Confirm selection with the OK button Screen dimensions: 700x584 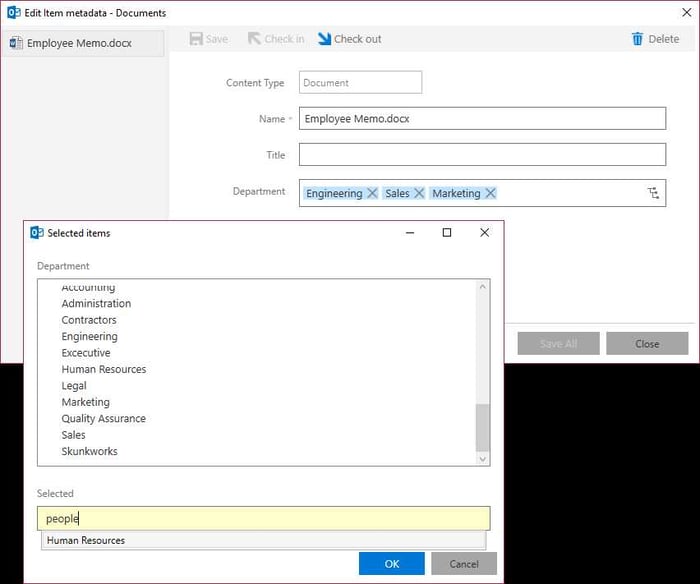(x=392, y=563)
